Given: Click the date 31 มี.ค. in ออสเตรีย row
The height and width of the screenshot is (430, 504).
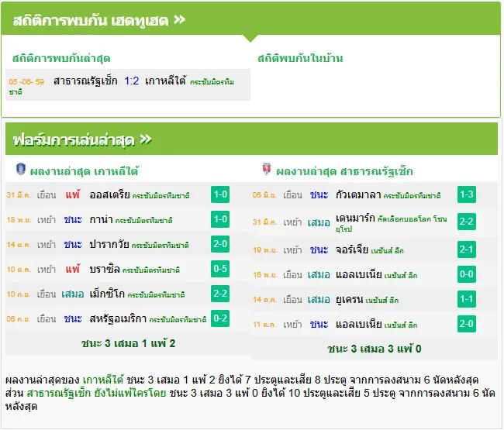Looking at the screenshot, I should pyautogui.click(x=19, y=195).
